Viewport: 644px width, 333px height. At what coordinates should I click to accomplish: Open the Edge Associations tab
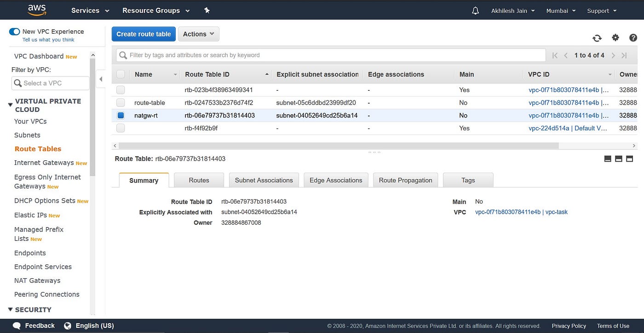click(x=336, y=180)
